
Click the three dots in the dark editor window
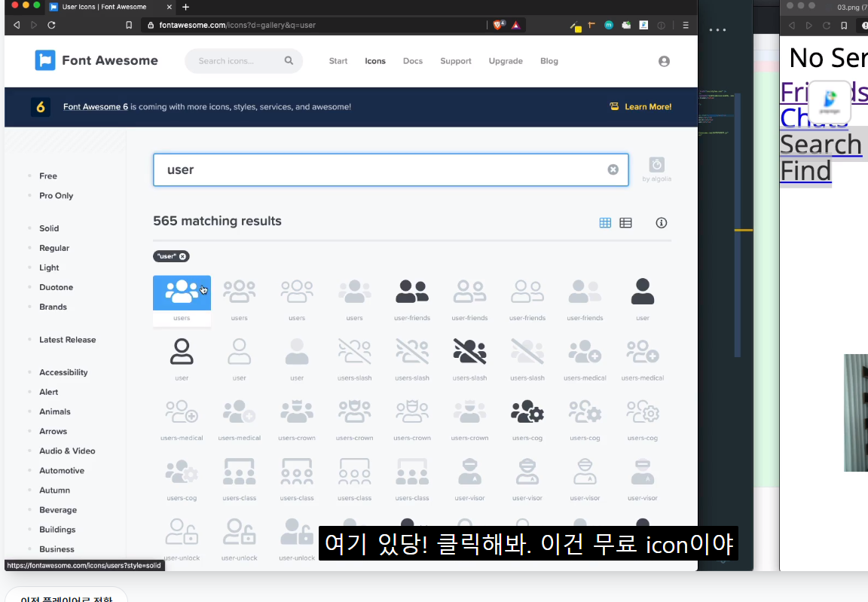coord(717,30)
